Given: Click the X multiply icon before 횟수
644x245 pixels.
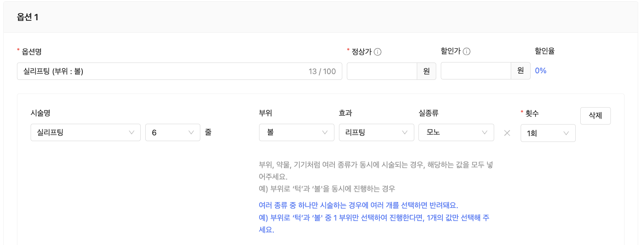Looking at the screenshot, I should (507, 133).
